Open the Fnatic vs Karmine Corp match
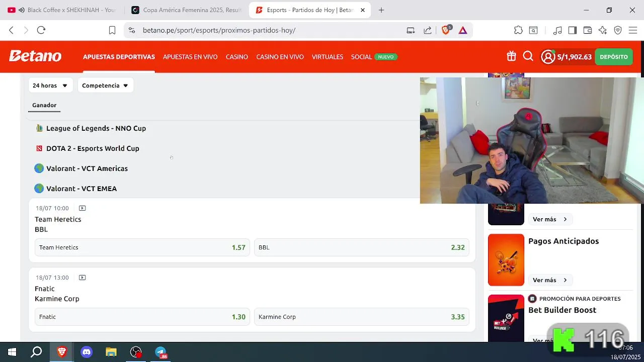Image resolution: width=644 pixels, height=362 pixels. [x=57, y=294]
